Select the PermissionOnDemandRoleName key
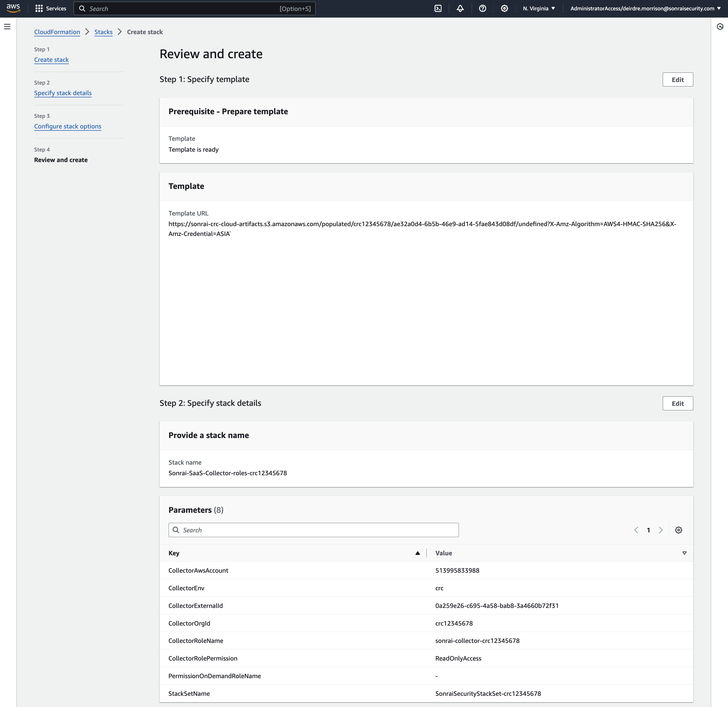Viewport: 728px width, 707px height. 215,676
